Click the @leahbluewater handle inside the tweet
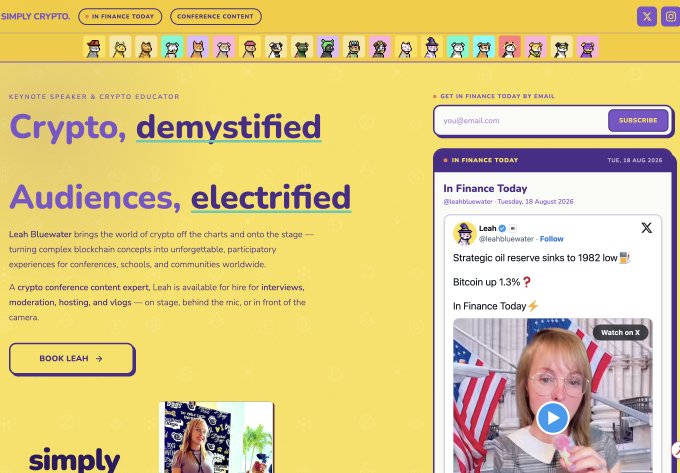The width and height of the screenshot is (680, 473). point(506,239)
